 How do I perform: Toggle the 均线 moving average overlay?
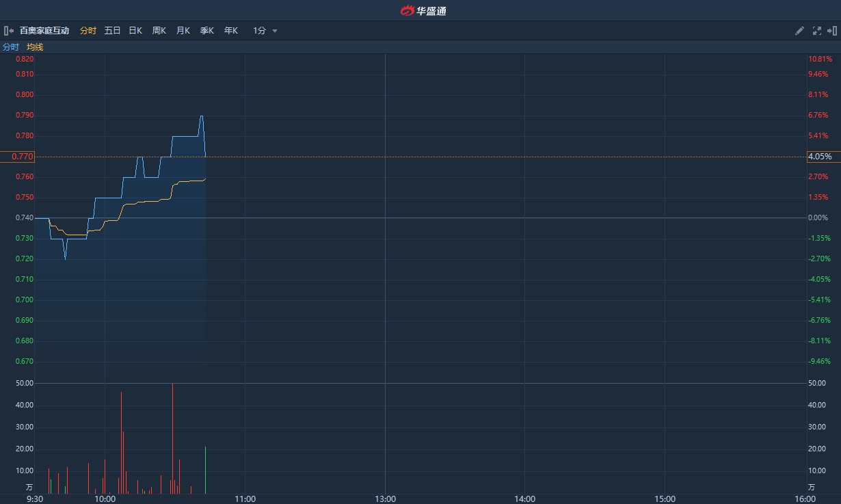pyautogui.click(x=34, y=47)
